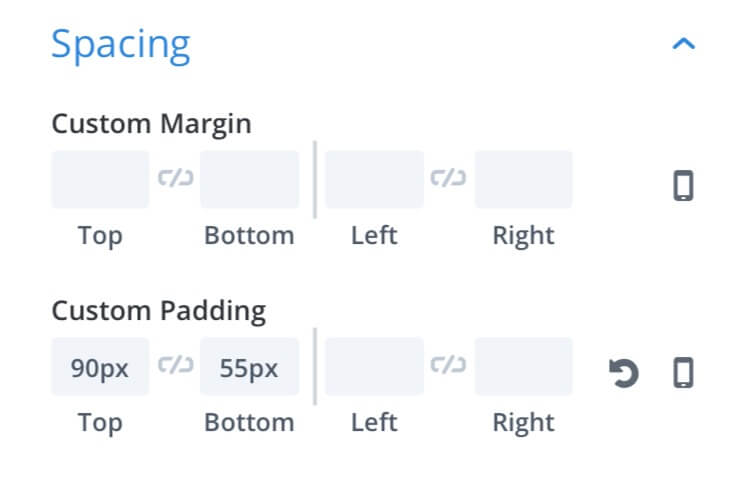The image size is (742, 484).
Task: Toggle link between padding Left and Right
Action: (x=448, y=365)
